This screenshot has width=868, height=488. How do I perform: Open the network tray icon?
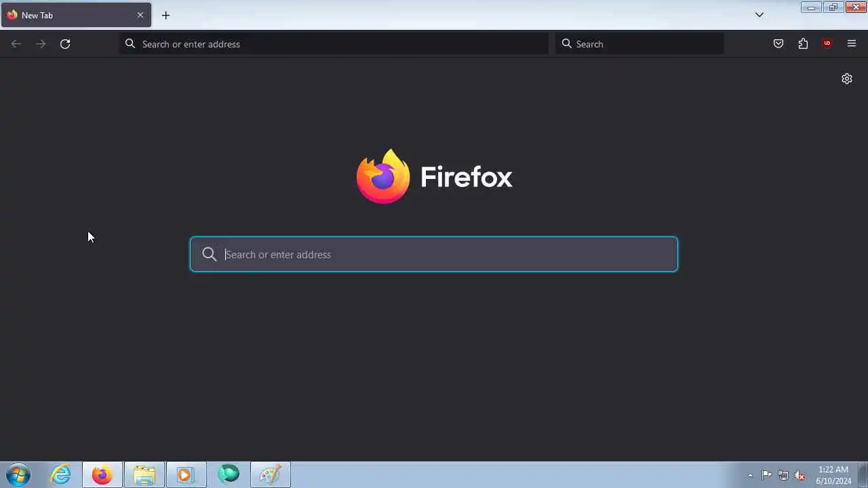click(x=783, y=475)
